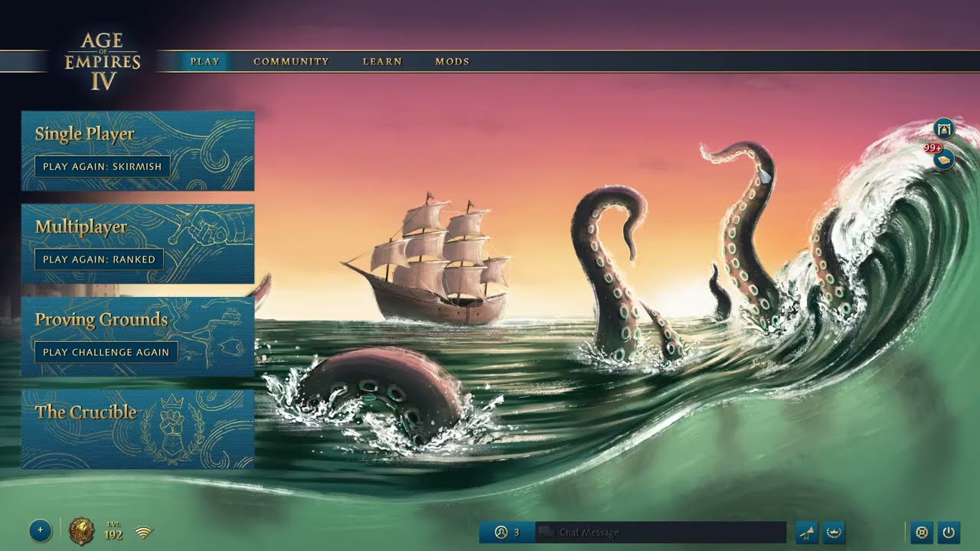Open the scroll icon with 99+ badge
Viewport: 980px width, 551px height.
(x=944, y=158)
